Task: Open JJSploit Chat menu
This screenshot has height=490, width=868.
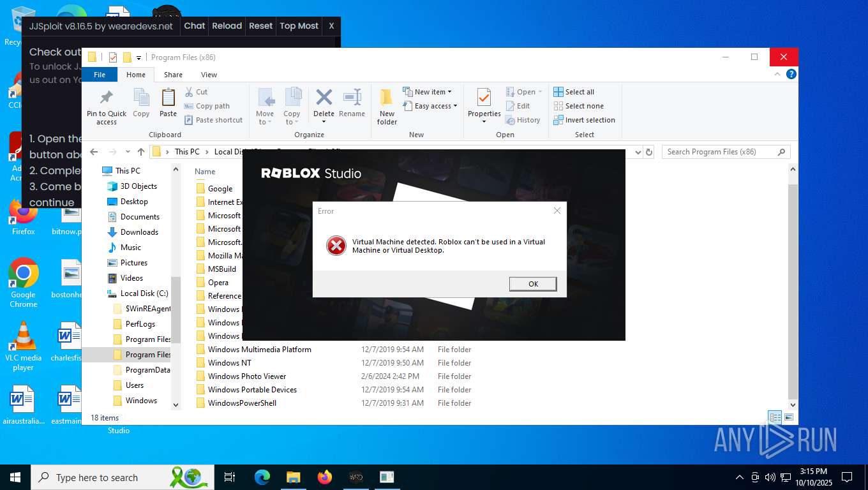Action: 195,26
